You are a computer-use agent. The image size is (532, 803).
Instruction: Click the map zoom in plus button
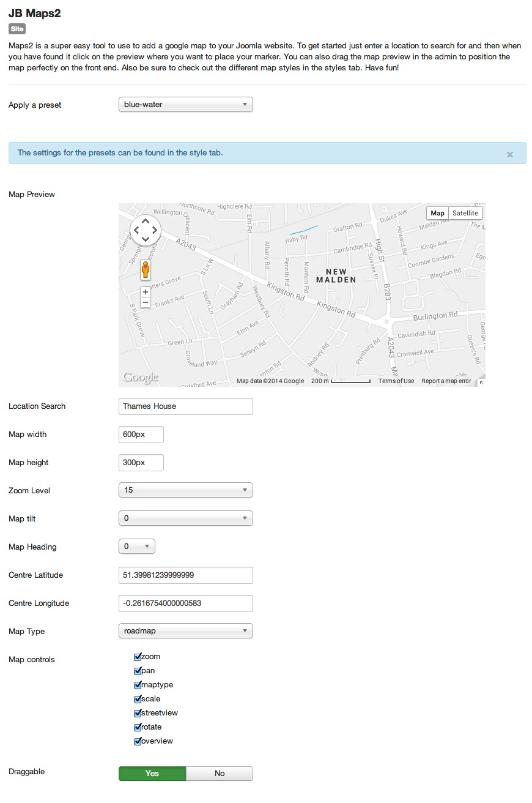[146, 292]
